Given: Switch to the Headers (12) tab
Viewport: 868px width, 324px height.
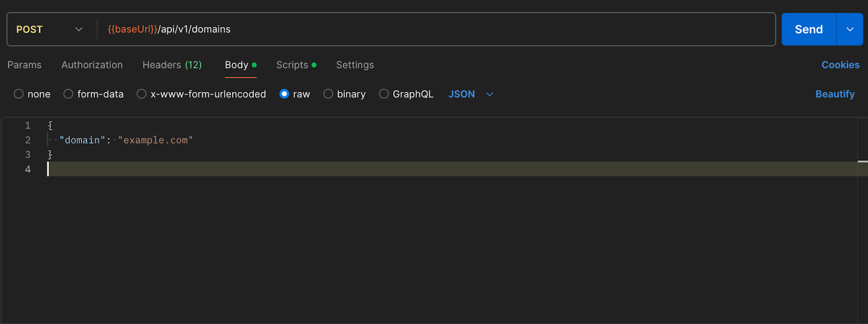Looking at the screenshot, I should 172,65.
